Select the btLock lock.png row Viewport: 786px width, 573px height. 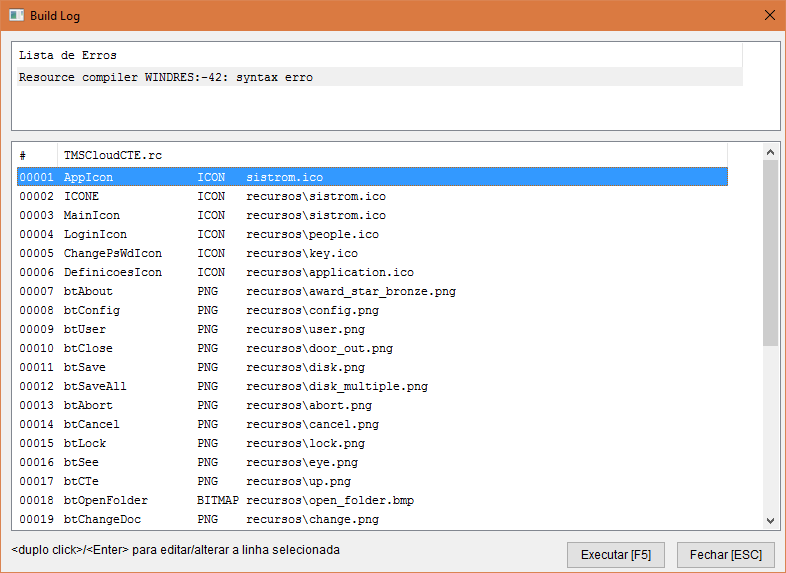[372, 443]
